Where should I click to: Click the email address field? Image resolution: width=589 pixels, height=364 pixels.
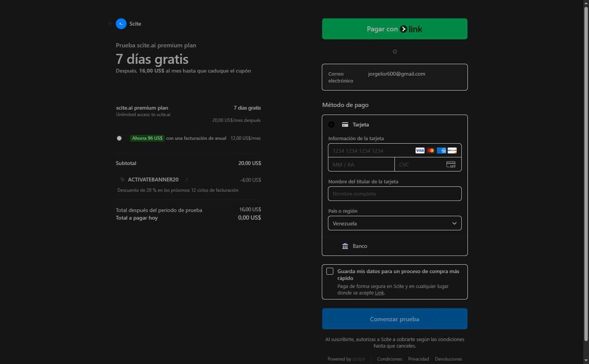pyautogui.click(x=394, y=77)
